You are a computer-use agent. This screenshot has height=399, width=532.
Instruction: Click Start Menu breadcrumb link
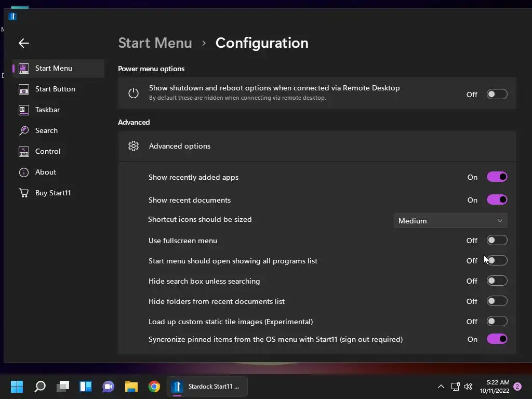point(155,43)
